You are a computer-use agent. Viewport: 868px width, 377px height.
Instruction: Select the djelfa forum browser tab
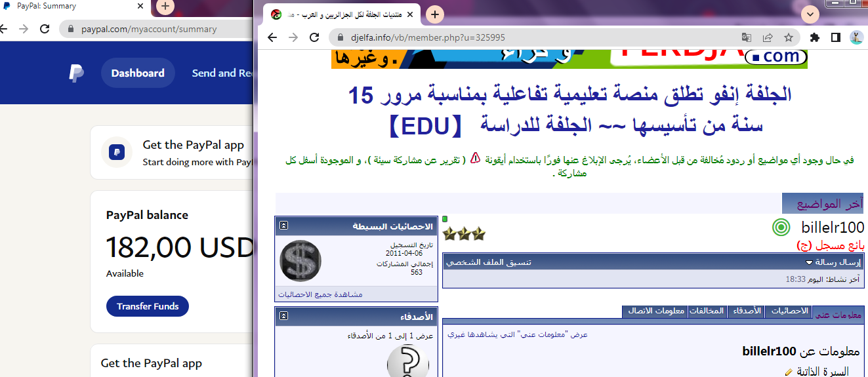pyautogui.click(x=341, y=14)
